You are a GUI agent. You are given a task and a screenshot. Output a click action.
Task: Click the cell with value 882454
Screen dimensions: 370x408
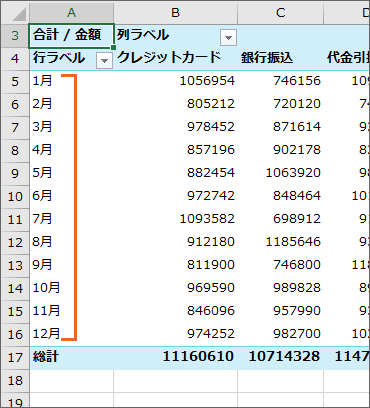coord(175,174)
